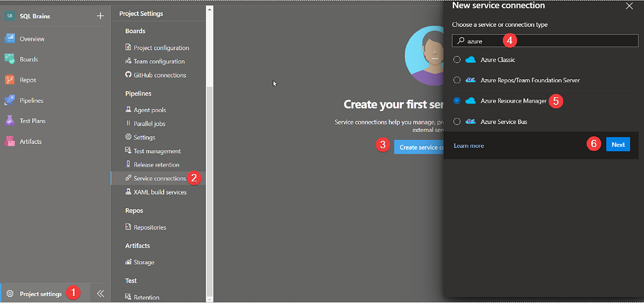Image resolution: width=644 pixels, height=303 pixels.
Task: Click the Test Plans label in sidebar
Action: coord(33,121)
